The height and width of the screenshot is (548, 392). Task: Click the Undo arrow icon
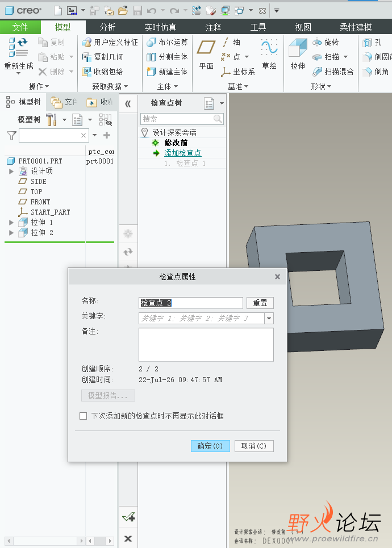click(x=152, y=11)
